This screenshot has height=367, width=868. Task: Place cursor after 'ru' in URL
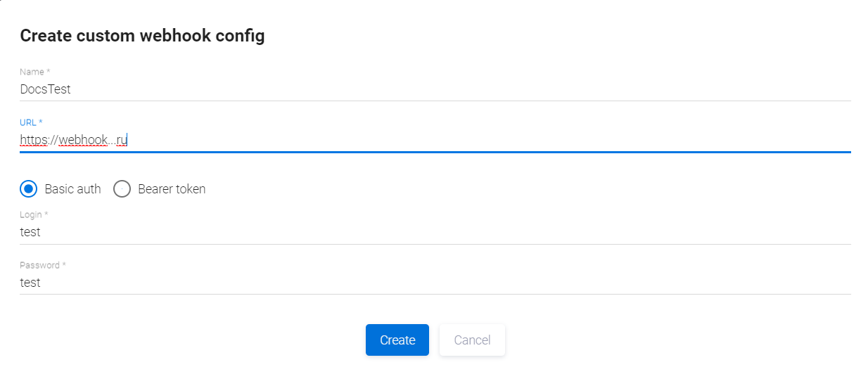tap(127, 141)
